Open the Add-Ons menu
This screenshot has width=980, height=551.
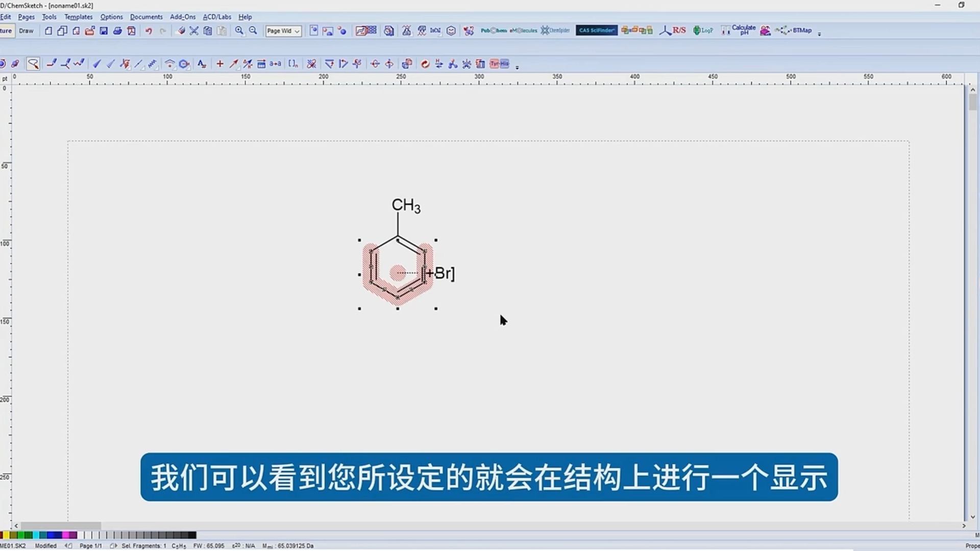[x=183, y=17]
